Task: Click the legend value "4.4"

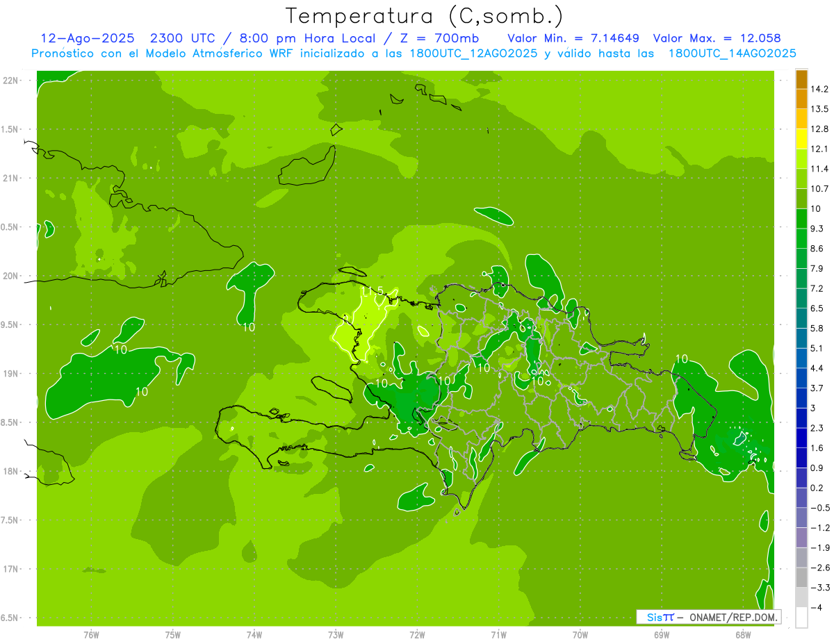Action: [x=817, y=368]
